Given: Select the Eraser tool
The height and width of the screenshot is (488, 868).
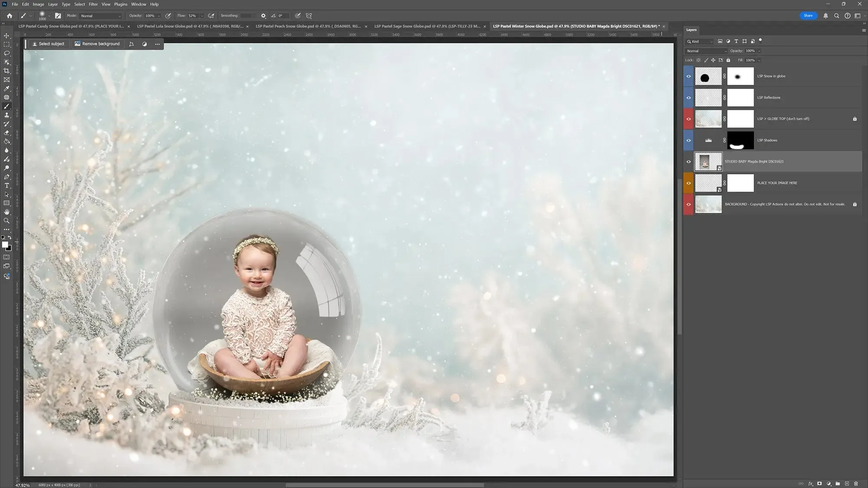Looking at the screenshot, I should click(7, 133).
